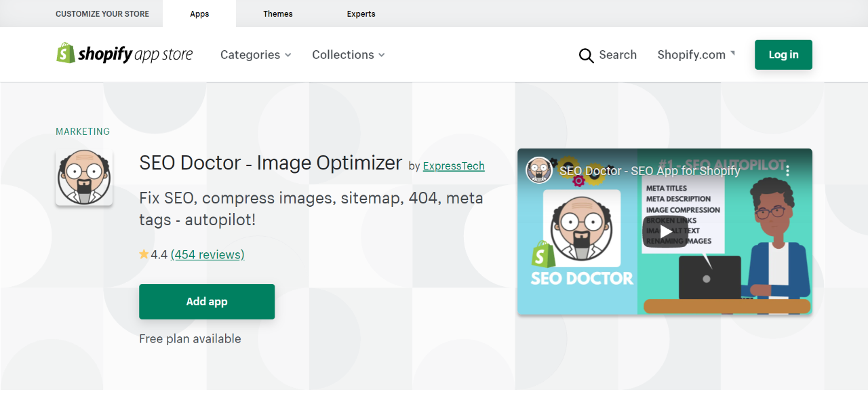Screen dimensions: 868x413
Task: Open the ExpressTech developer link
Action: (x=454, y=165)
